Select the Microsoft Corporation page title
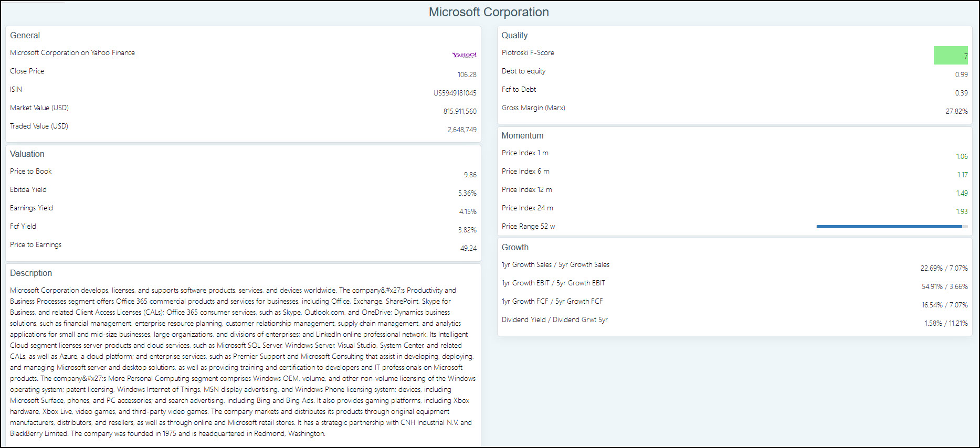 point(489,12)
